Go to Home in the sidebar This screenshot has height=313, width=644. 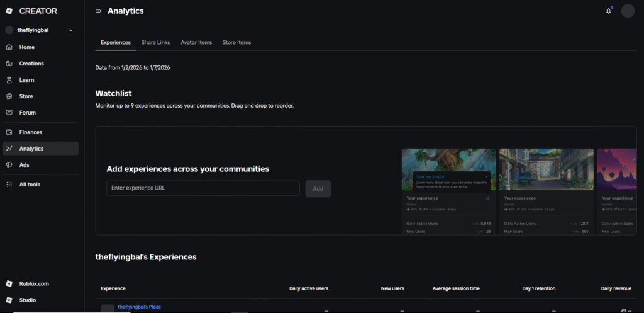point(26,47)
